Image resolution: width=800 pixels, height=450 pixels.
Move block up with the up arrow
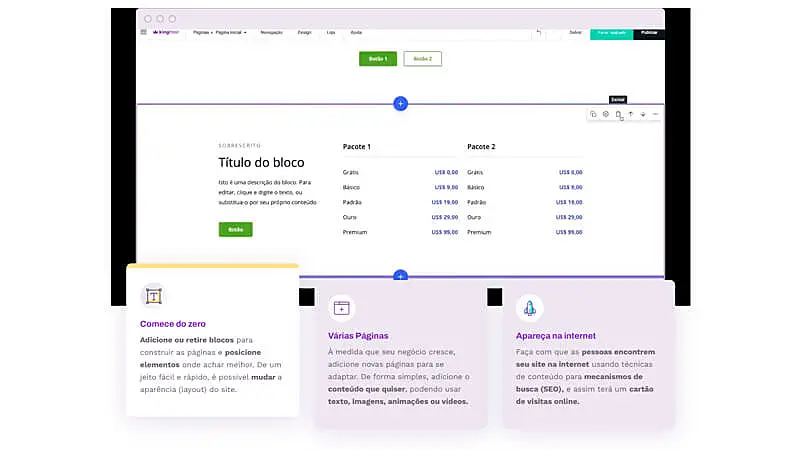tap(631, 114)
